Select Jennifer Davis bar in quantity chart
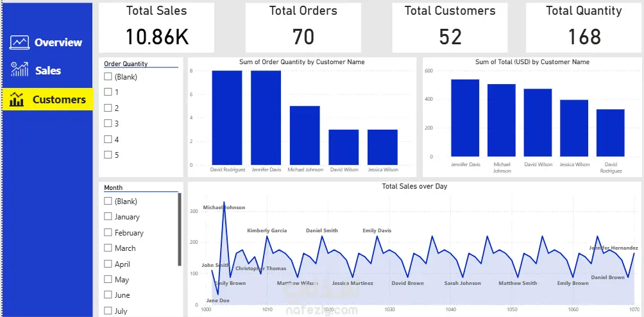 (x=266, y=118)
